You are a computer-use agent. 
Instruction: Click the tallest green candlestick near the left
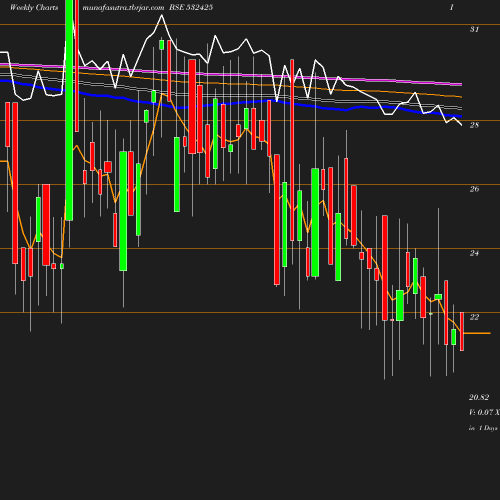point(69,110)
